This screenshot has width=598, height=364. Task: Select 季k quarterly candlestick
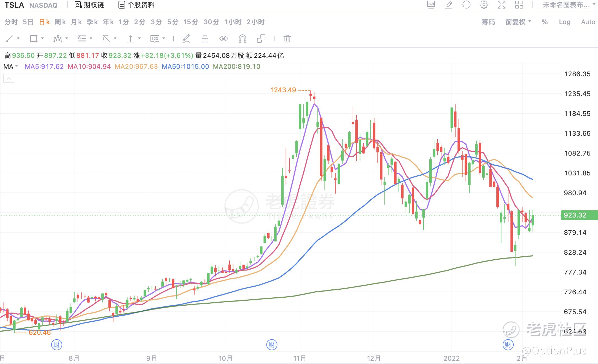click(92, 22)
